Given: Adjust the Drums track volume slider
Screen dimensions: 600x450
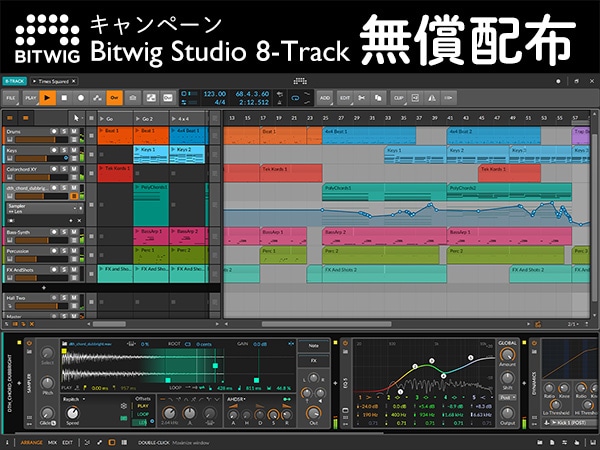Looking at the screenshot, I should pyautogui.click(x=41, y=140).
